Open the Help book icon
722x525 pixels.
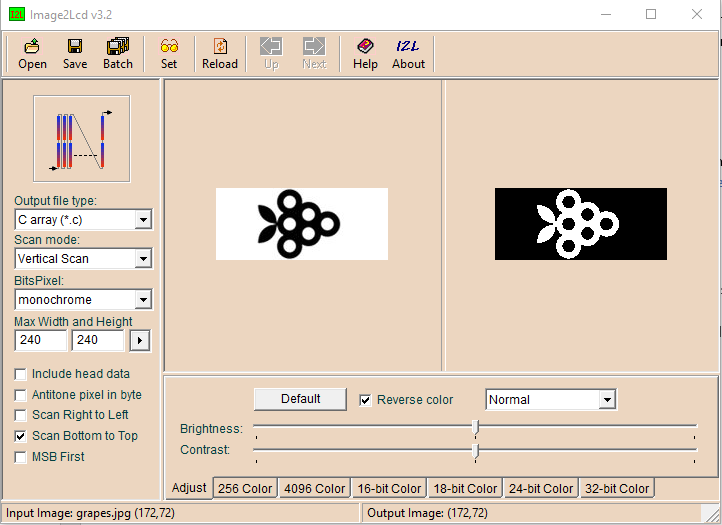(365, 53)
